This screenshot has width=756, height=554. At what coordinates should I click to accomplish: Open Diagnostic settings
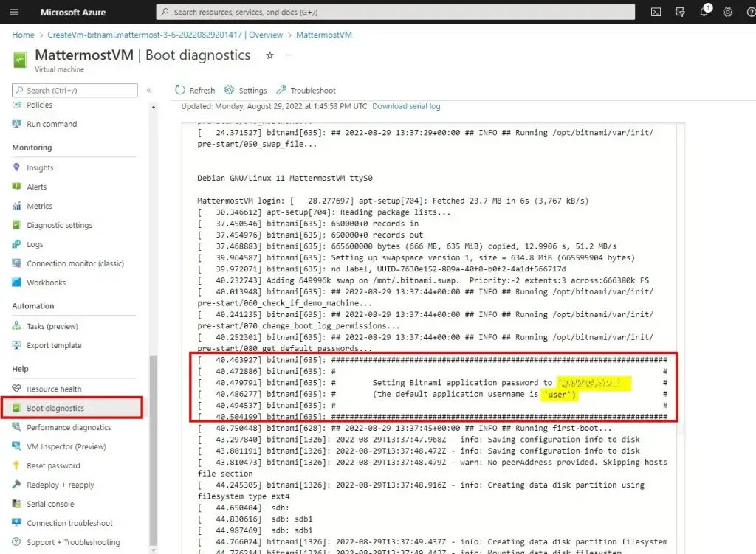coord(59,225)
